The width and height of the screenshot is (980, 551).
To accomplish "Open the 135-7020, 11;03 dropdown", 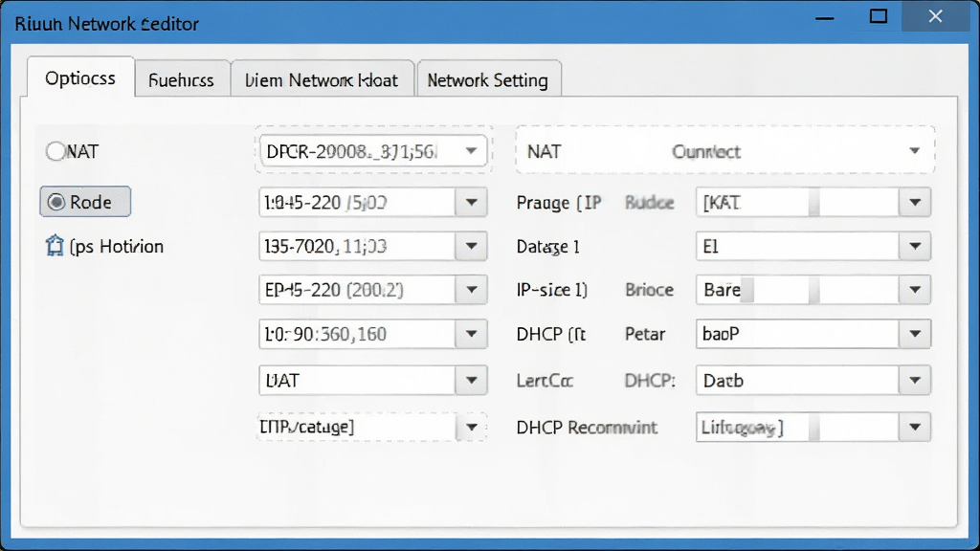I will pos(373,246).
